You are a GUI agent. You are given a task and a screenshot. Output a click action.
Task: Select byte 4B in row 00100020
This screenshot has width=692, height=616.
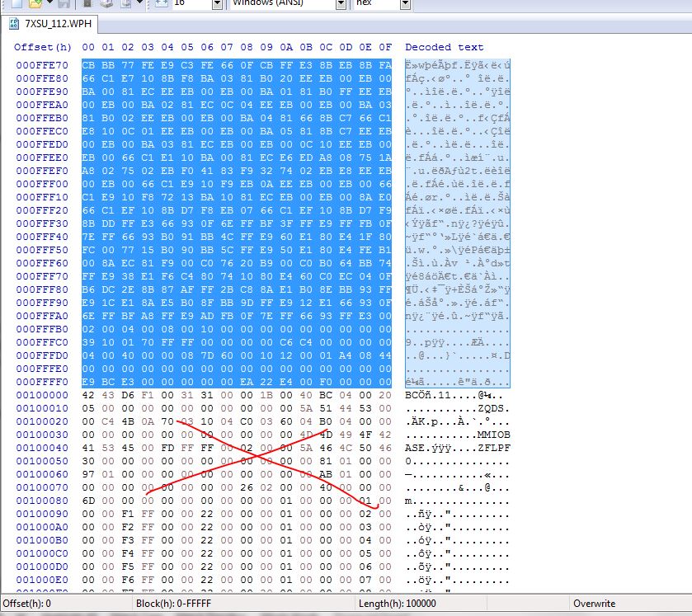click(x=128, y=421)
